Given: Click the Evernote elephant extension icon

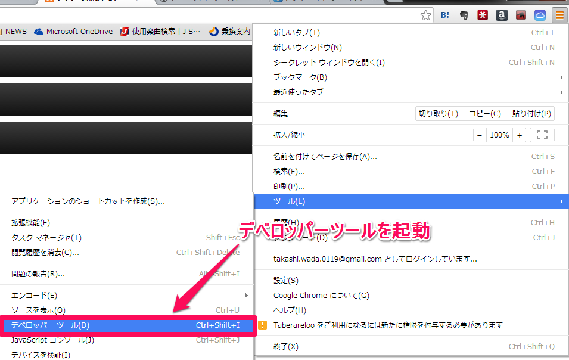Looking at the screenshot, I should [x=464, y=15].
